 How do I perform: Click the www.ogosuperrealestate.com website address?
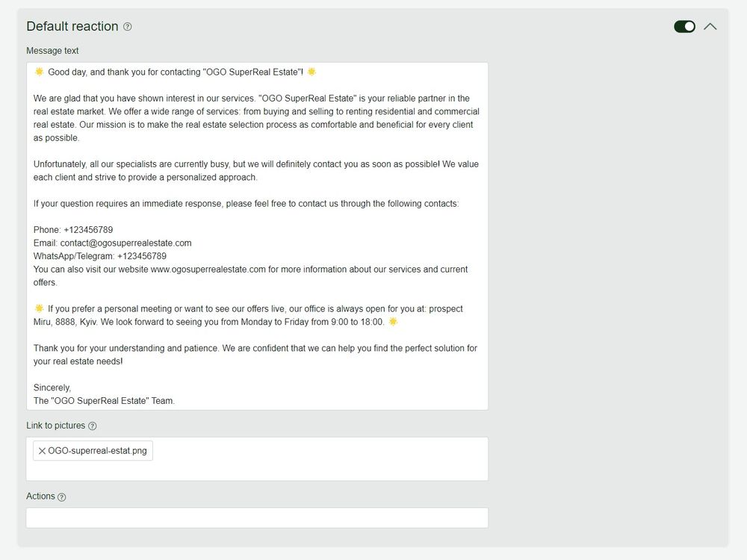pos(208,270)
